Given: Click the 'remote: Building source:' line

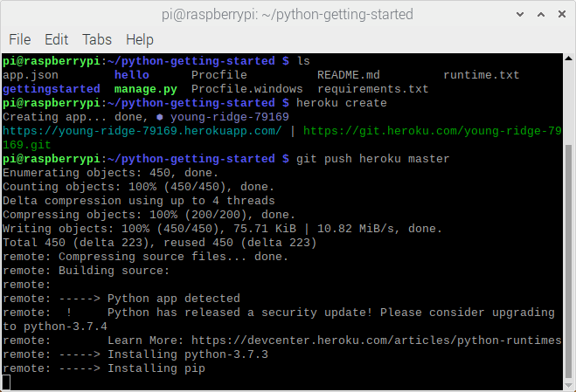Looking at the screenshot, I should click(x=86, y=270).
